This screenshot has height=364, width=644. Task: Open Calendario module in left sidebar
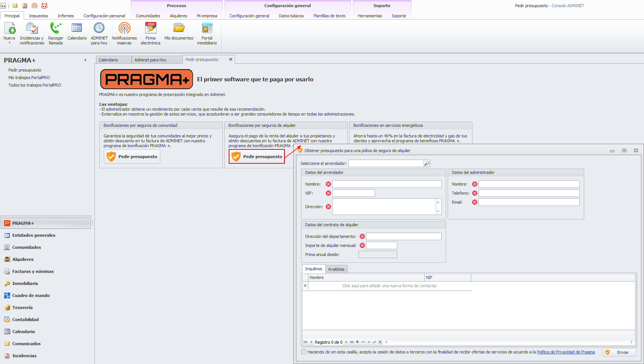(x=46, y=332)
